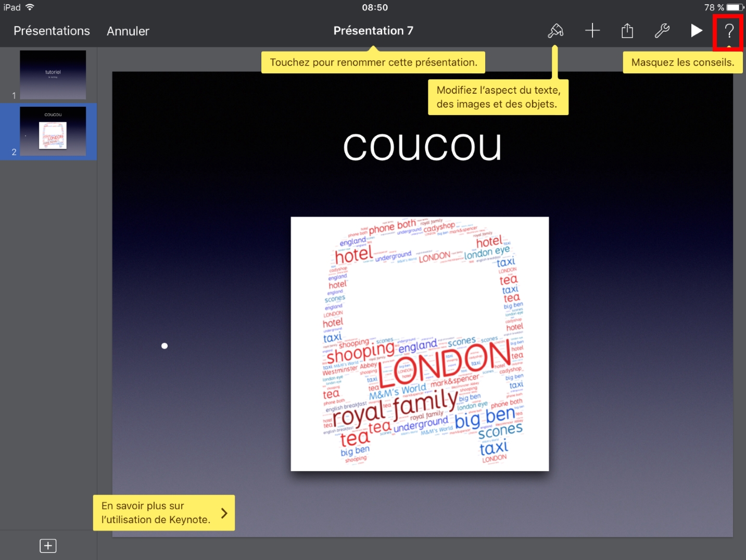Tap the plus icon to insert object
746x560 pixels.
pyautogui.click(x=592, y=31)
